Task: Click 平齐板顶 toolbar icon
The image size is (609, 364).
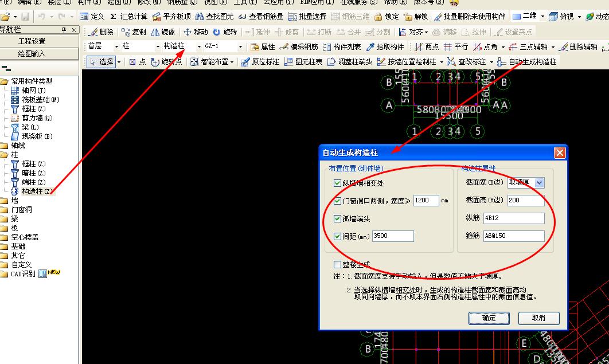Action: click(x=171, y=16)
